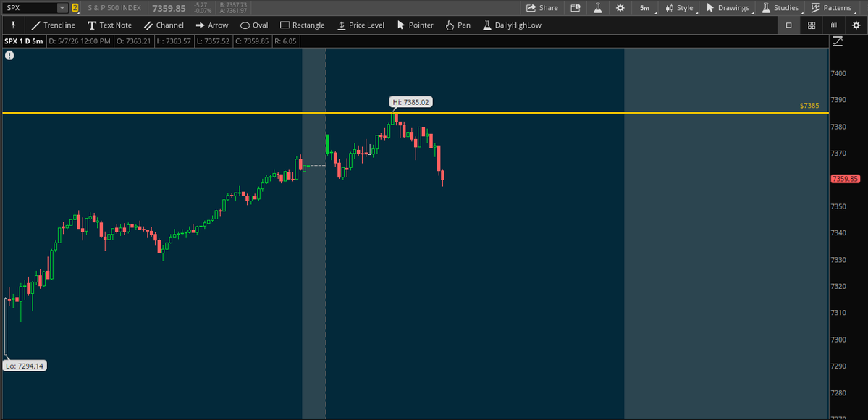Click the SPX 1 D 5m chart label

click(x=24, y=41)
